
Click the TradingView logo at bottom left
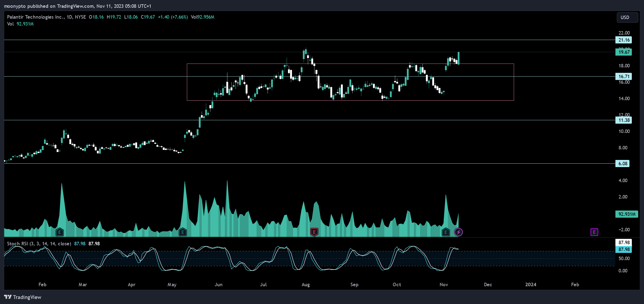pos(23,297)
